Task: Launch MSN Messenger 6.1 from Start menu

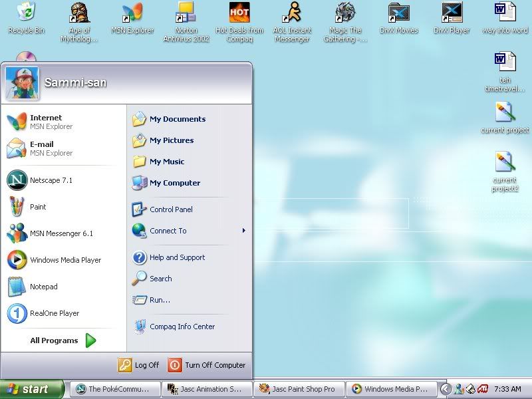Action: [63, 233]
